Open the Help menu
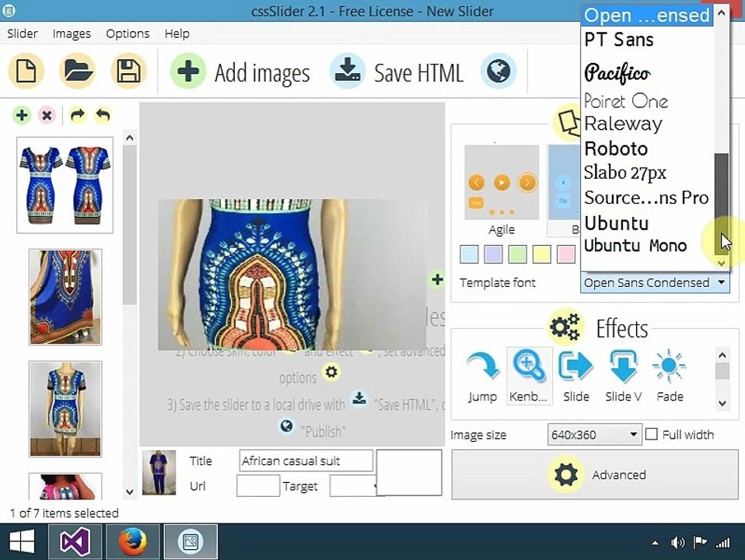The width and height of the screenshot is (745, 560). point(177,33)
